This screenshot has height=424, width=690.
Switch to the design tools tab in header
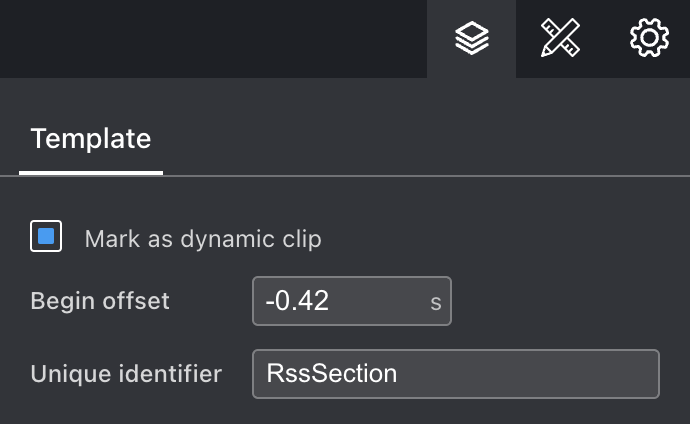pyautogui.click(x=560, y=39)
